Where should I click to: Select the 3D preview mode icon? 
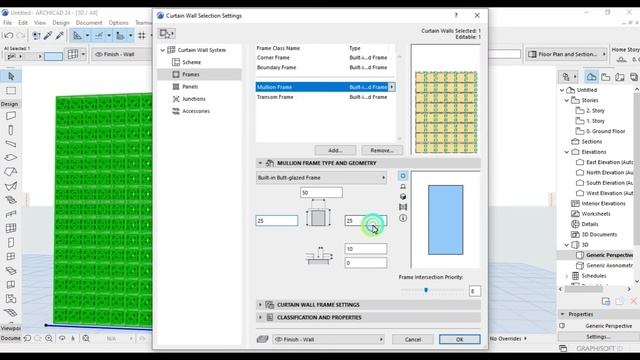(x=403, y=197)
